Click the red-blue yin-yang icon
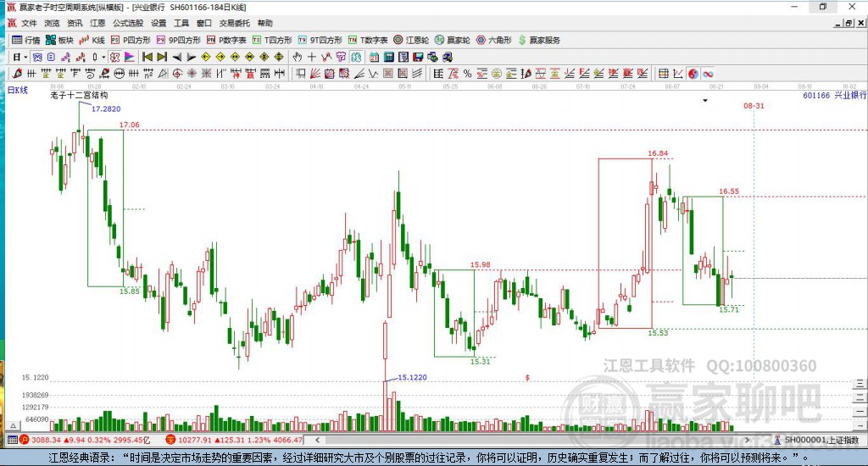Viewport: 868px width, 466px height. click(x=693, y=74)
